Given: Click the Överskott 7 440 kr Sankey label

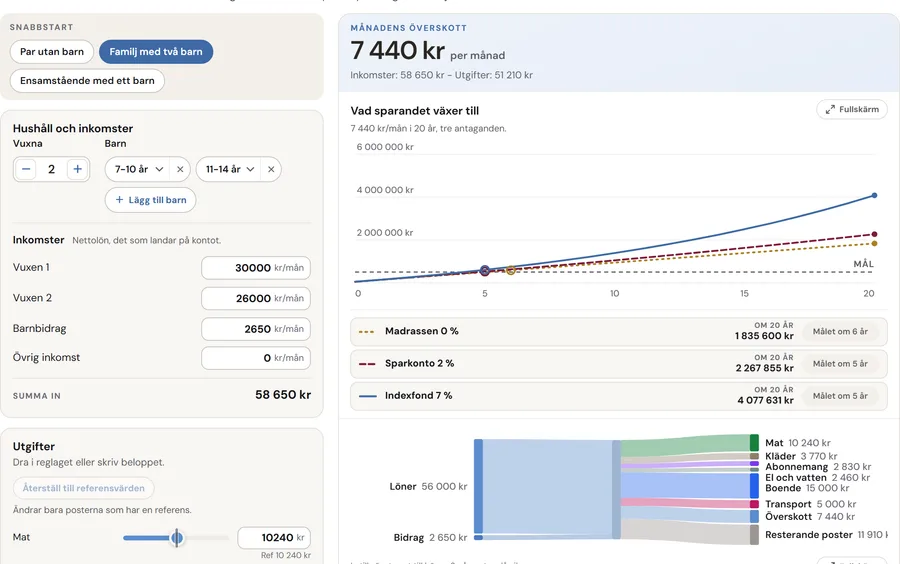Looking at the screenshot, I should pyautogui.click(x=810, y=516).
